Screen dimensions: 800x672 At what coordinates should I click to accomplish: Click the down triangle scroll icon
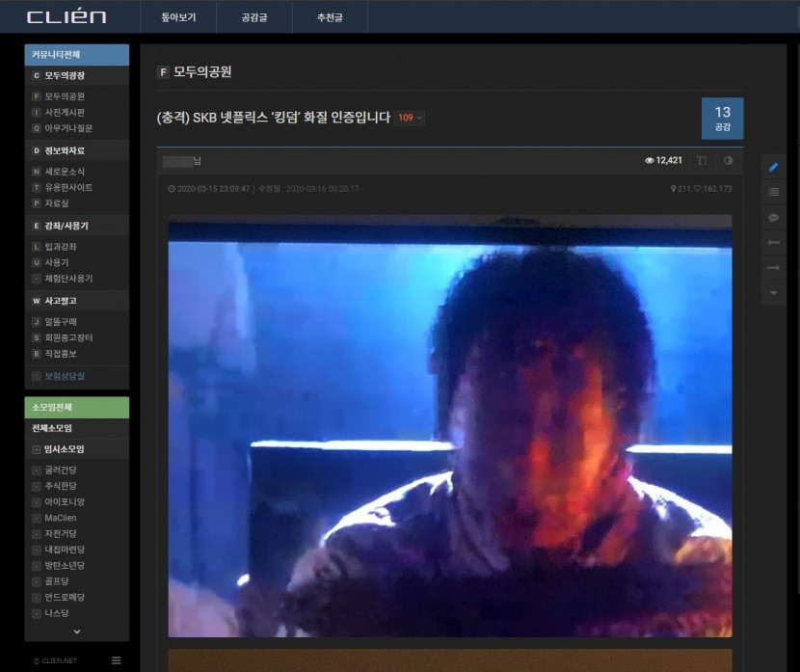coord(773,293)
